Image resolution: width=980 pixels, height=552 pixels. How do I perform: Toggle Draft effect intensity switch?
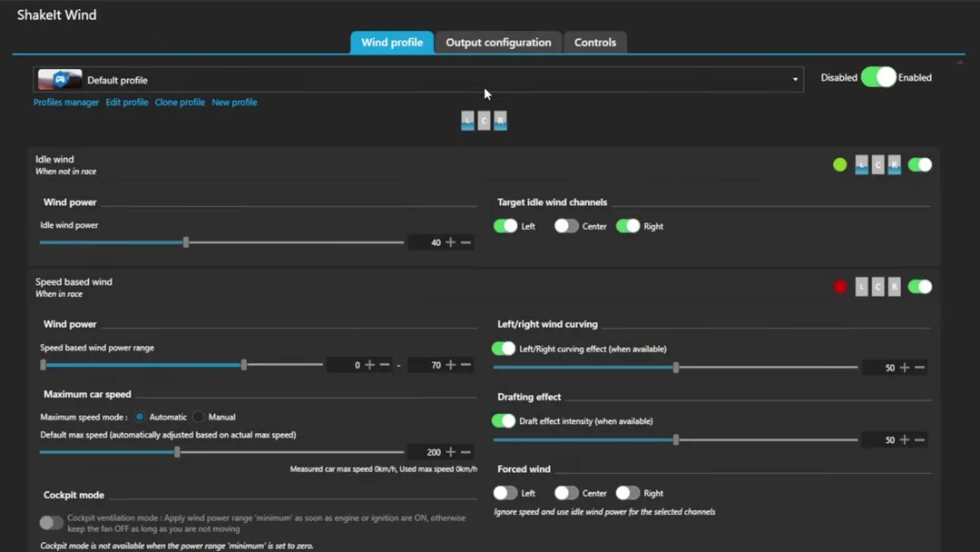[504, 420]
